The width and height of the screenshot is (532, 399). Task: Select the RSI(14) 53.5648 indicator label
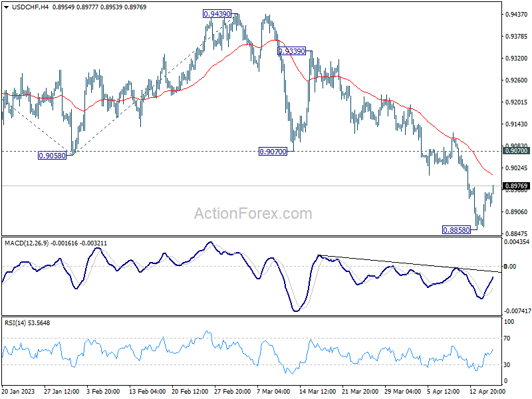[x=27, y=323]
